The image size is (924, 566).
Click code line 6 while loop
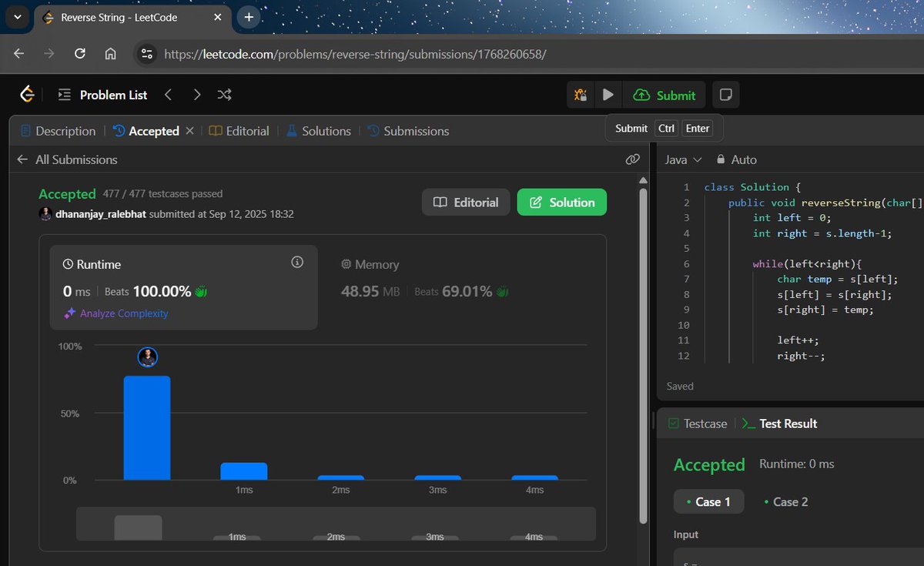pos(807,264)
